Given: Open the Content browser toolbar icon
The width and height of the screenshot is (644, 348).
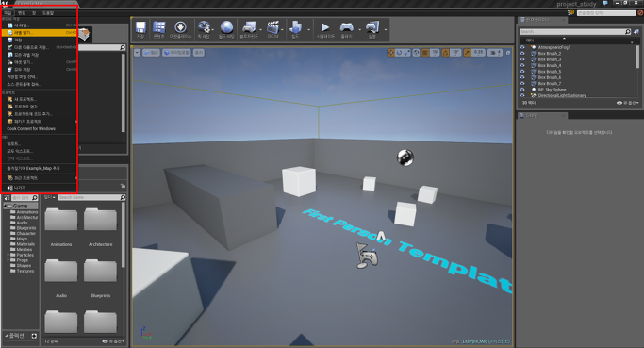Looking at the screenshot, I should coord(159,27).
